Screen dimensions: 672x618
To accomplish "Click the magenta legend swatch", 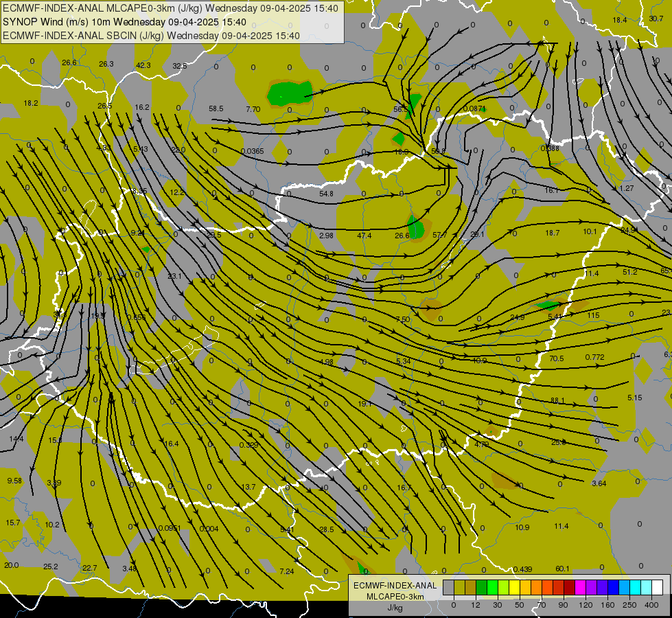I will click(x=580, y=587).
